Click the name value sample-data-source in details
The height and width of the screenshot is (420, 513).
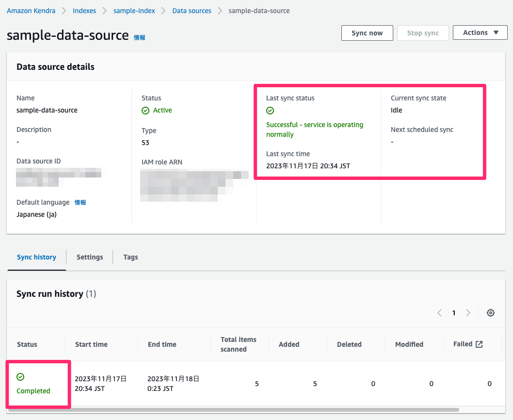[47, 110]
